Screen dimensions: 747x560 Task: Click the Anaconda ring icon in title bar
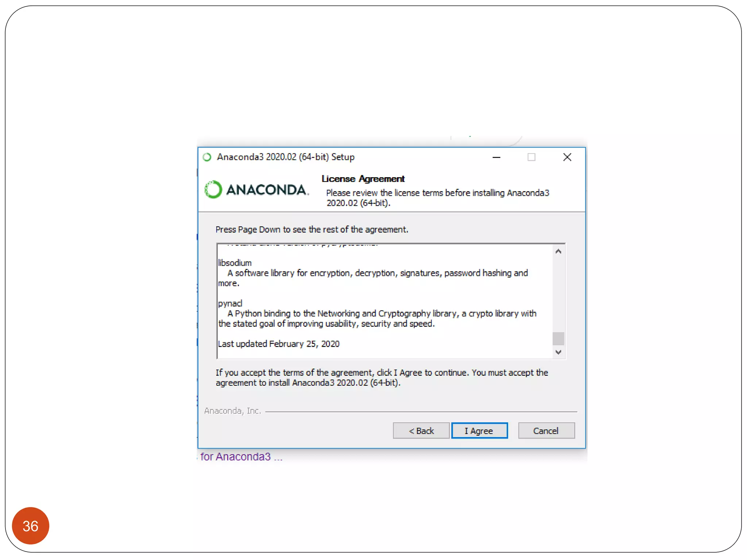pyautogui.click(x=207, y=157)
